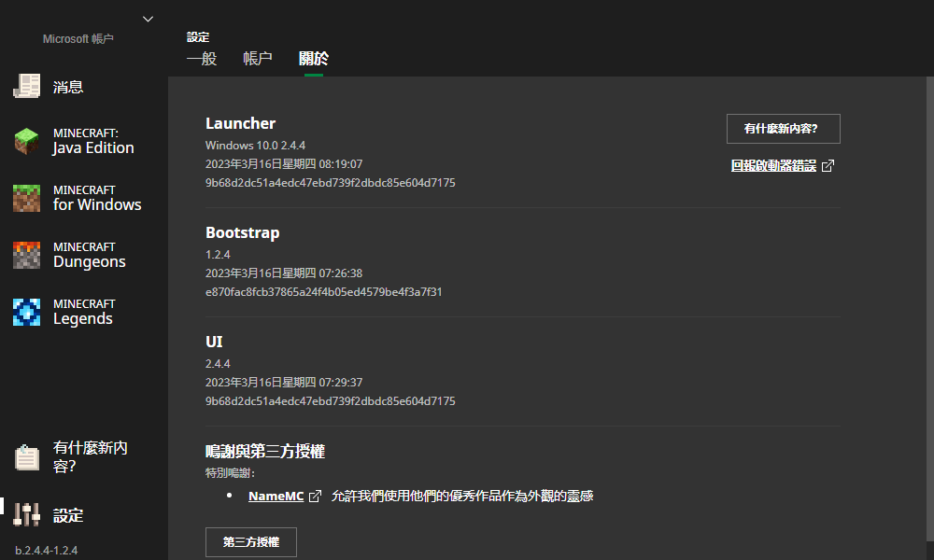Open the 消息 news icon

[27, 87]
